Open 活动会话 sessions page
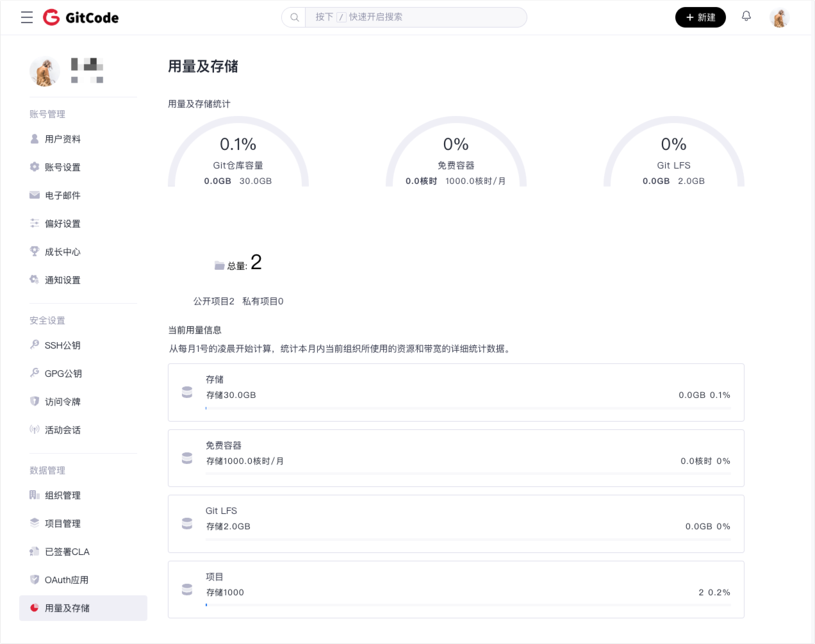This screenshot has height=644, width=815. [x=62, y=430]
